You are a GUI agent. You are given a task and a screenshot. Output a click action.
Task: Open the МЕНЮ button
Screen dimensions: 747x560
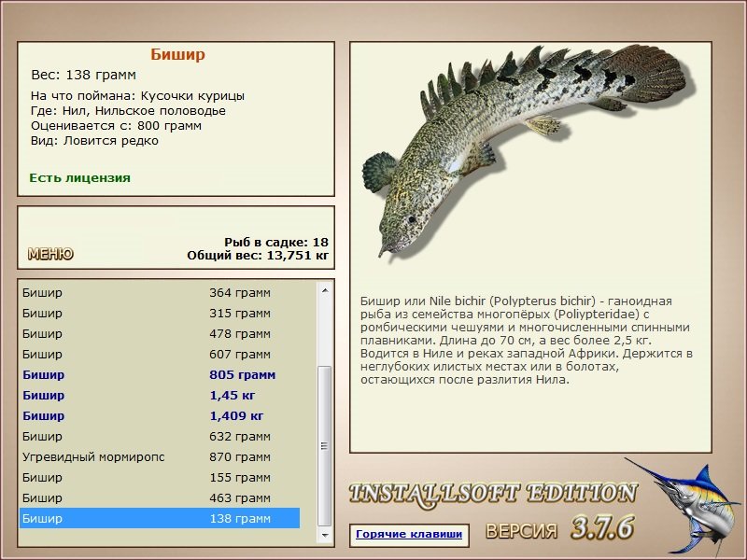pyautogui.click(x=50, y=254)
